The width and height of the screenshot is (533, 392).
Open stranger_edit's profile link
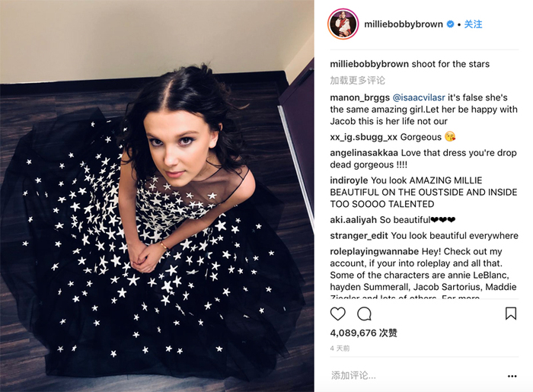[x=359, y=236]
